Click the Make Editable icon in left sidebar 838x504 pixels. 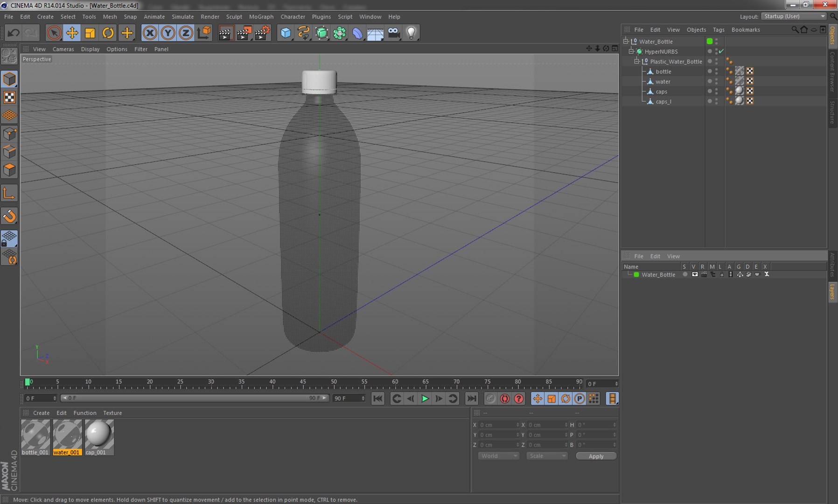[9, 56]
